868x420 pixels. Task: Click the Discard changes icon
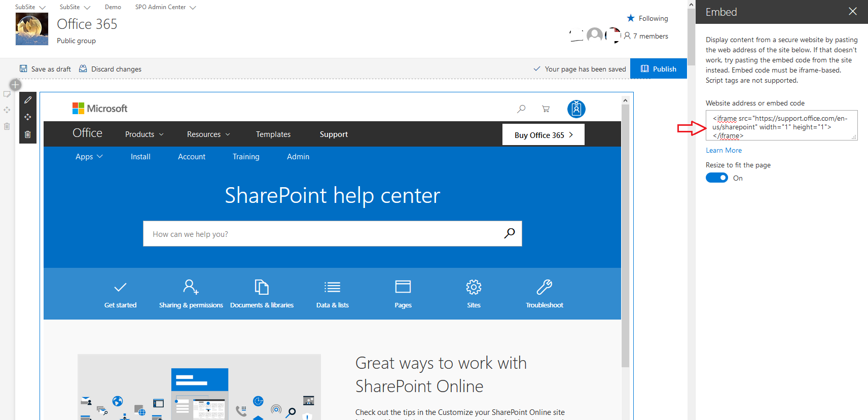tap(83, 68)
